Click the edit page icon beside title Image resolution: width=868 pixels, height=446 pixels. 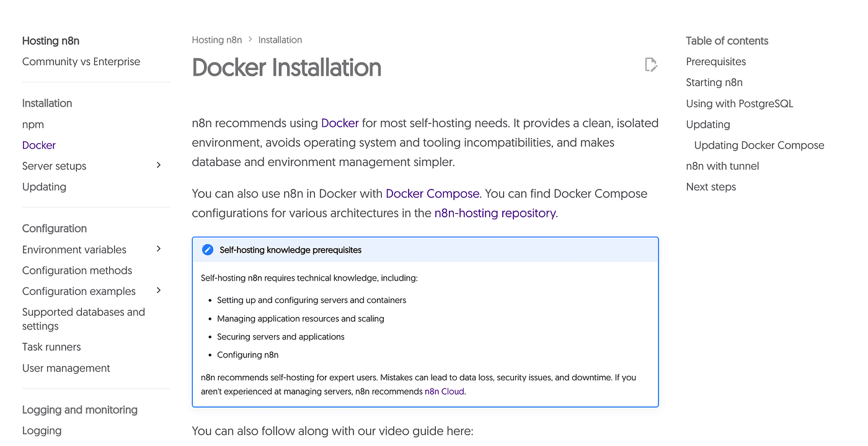pos(650,64)
